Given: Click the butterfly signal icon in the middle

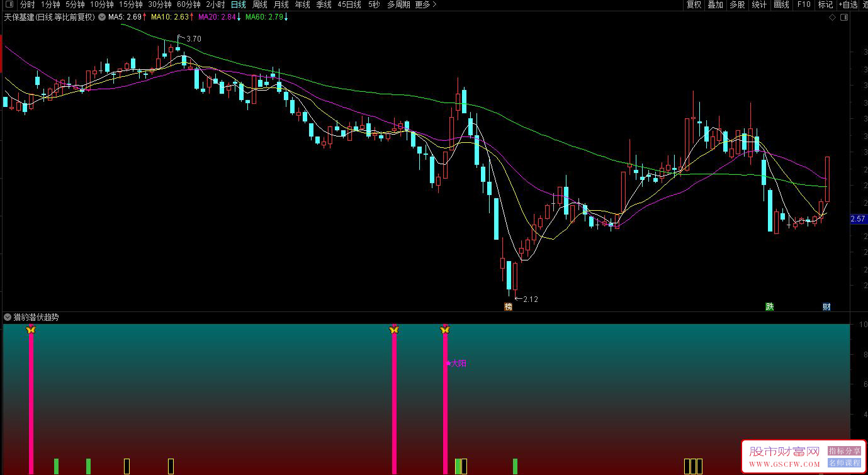Looking at the screenshot, I should [x=394, y=329].
